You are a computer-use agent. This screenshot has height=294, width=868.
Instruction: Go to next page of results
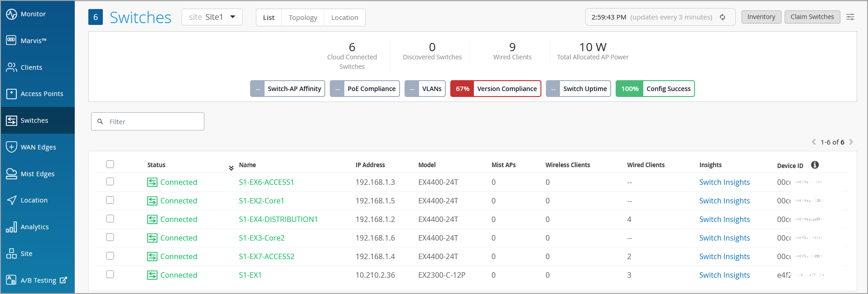(851, 142)
